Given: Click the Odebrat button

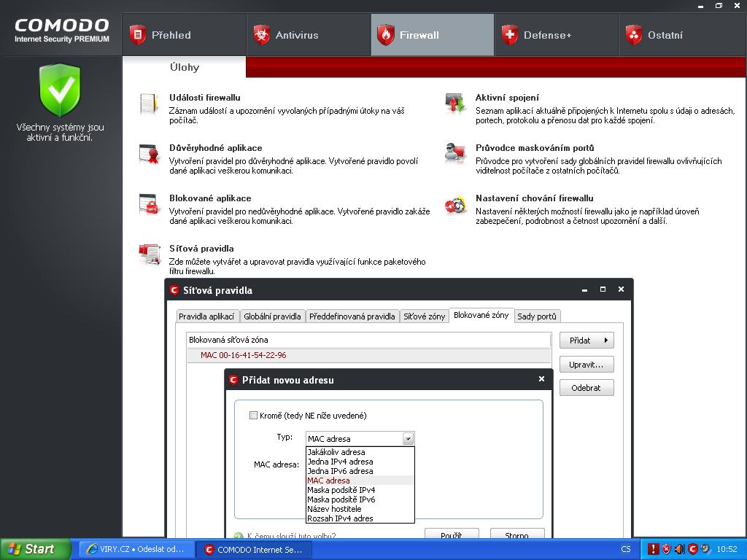Looking at the screenshot, I should (587, 388).
